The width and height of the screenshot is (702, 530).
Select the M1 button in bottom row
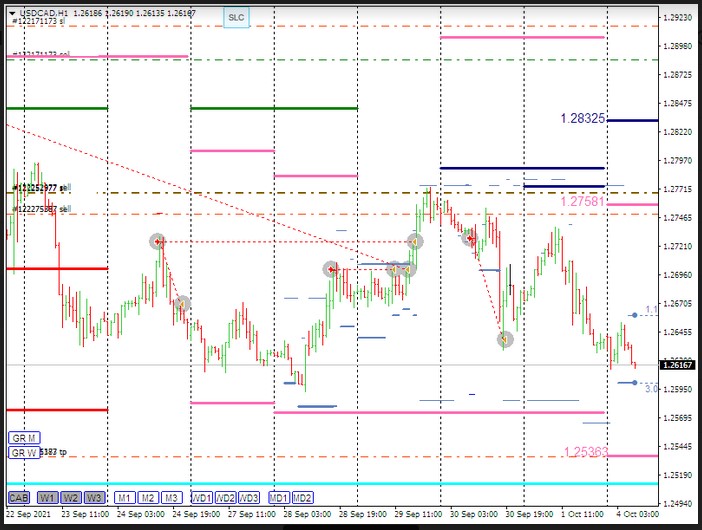coord(123,497)
